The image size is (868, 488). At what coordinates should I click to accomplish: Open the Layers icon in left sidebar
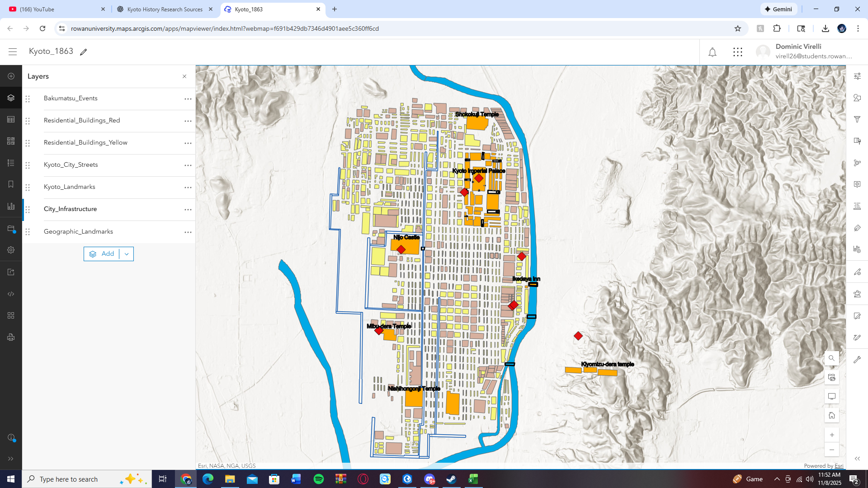coord(11,98)
